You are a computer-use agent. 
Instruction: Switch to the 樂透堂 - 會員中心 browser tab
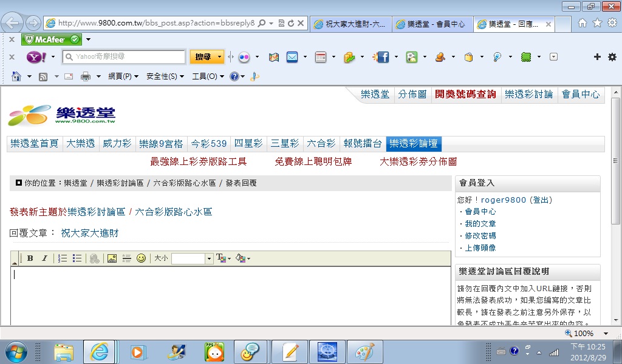(430, 24)
